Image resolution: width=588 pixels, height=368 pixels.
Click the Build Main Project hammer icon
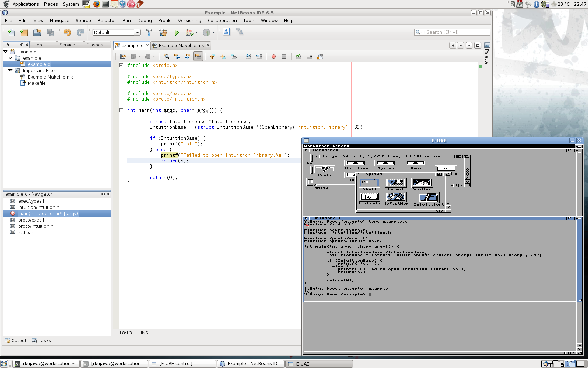pyautogui.click(x=149, y=32)
